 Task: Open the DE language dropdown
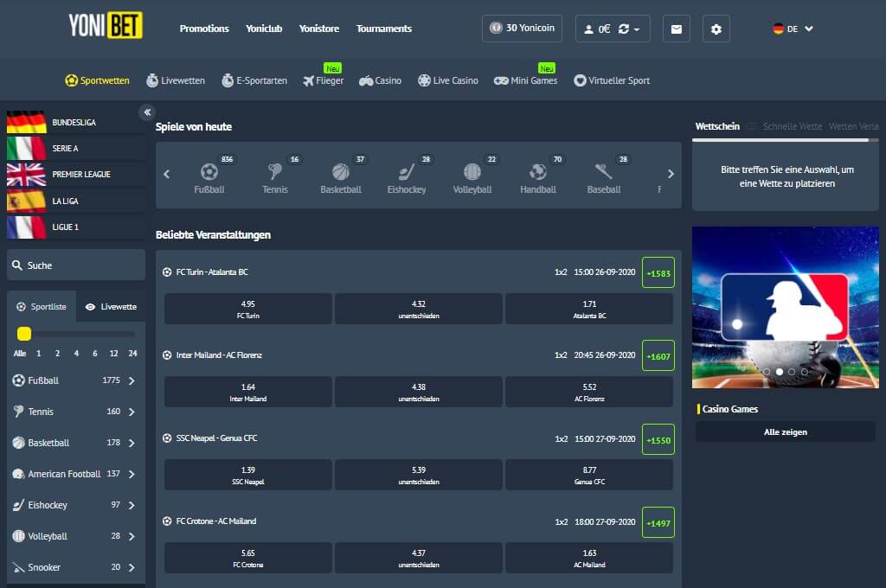[x=793, y=29]
